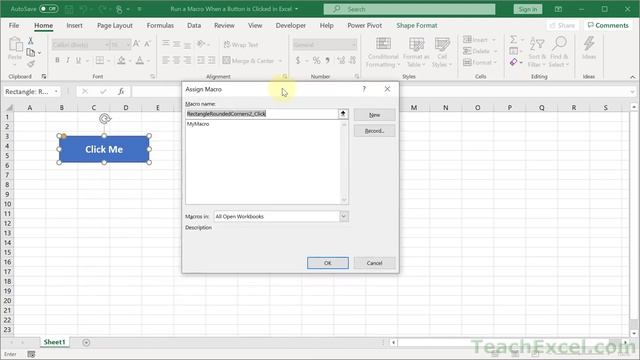
Task: Switch to the Insert tab
Action: click(x=74, y=25)
